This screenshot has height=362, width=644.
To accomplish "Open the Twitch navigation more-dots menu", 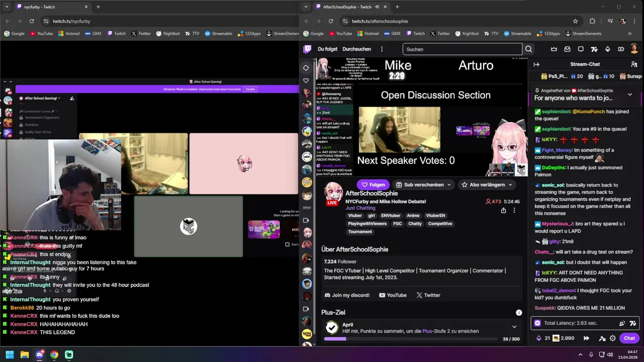I will coord(382,49).
